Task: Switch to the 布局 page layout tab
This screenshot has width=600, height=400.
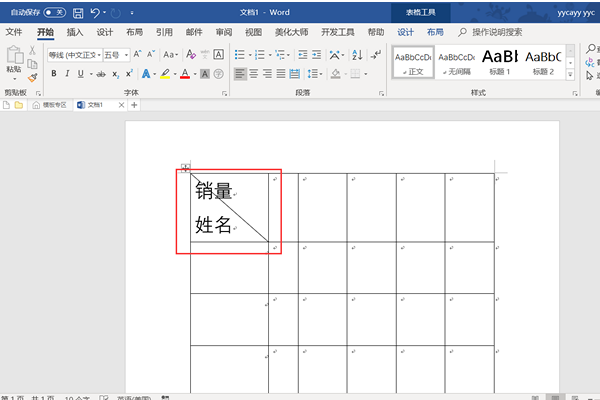Action: [x=134, y=32]
